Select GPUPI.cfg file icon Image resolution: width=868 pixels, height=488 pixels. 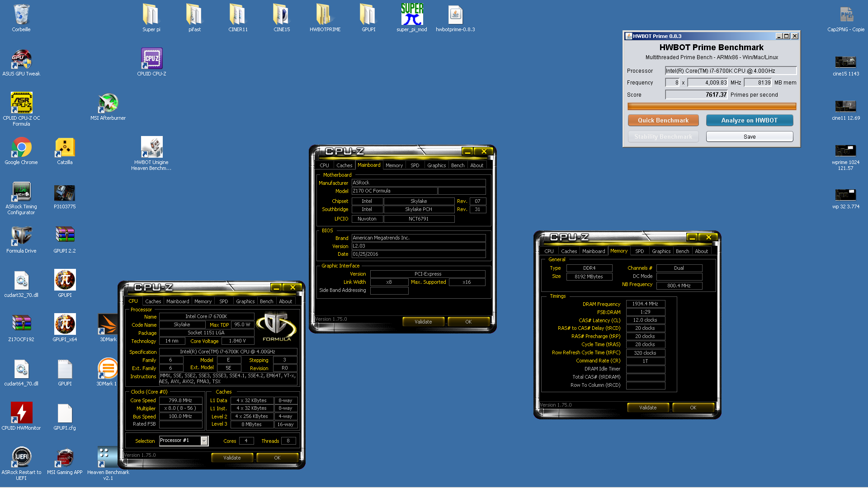click(65, 417)
